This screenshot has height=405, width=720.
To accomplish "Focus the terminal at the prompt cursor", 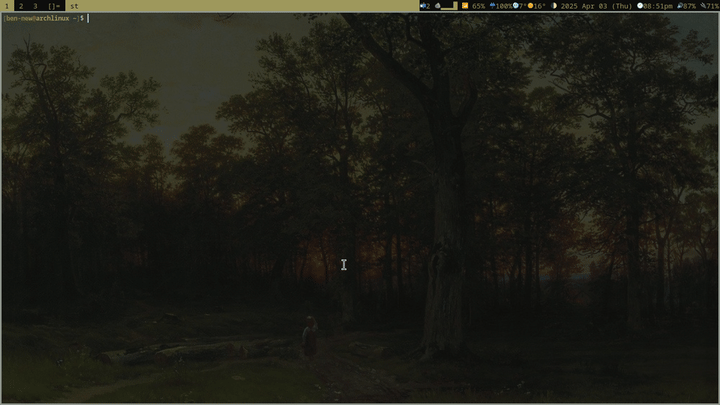I will coord(88,18).
